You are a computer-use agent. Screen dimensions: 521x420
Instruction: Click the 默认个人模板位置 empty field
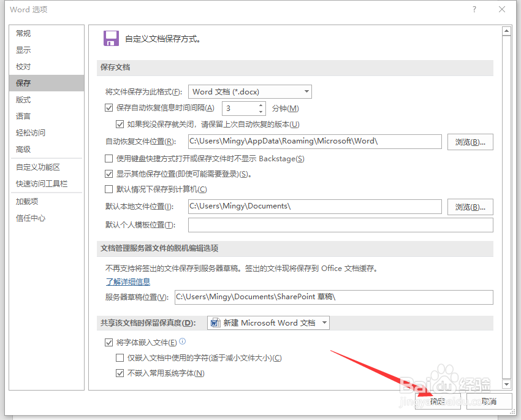pyautogui.click(x=341, y=225)
